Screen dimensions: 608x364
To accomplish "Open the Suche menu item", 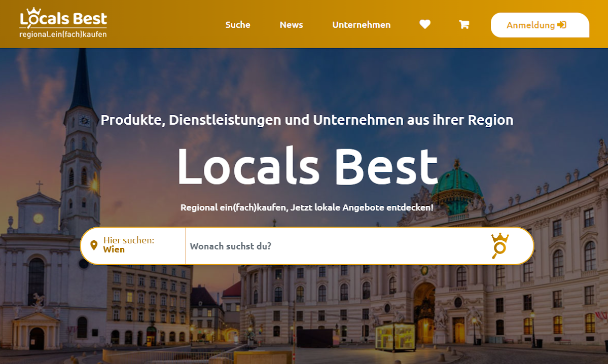I will tap(238, 25).
